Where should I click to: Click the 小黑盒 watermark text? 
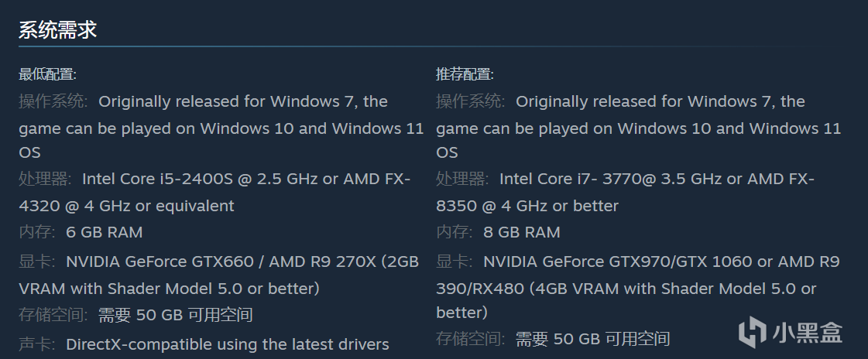coord(807,333)
